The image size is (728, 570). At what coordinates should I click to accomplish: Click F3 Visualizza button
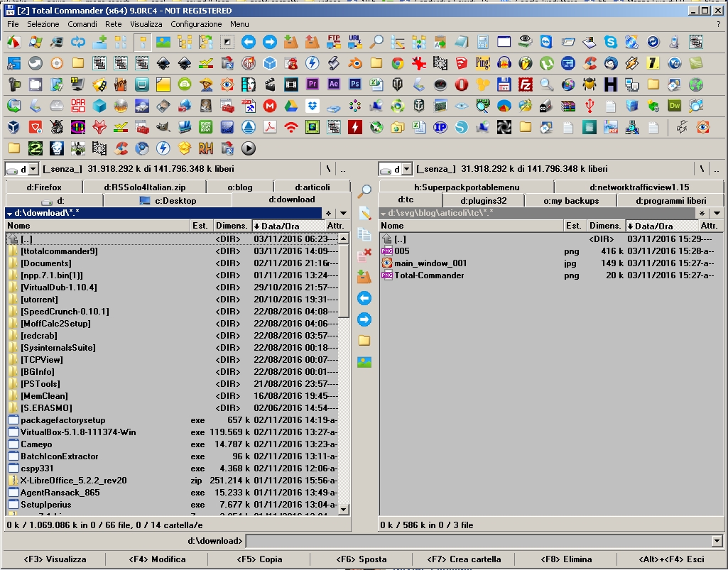(x=55, y=559)
